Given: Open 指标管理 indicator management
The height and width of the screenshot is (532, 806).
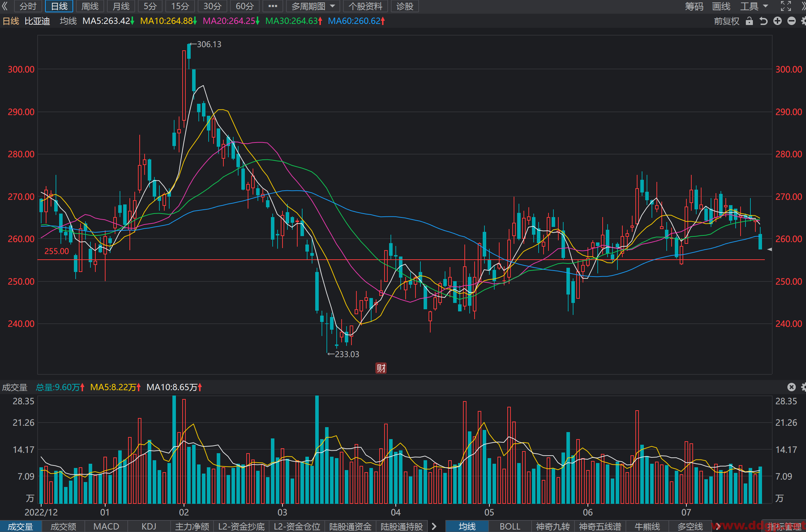Looking at the screenshot, I should point(784,526).
